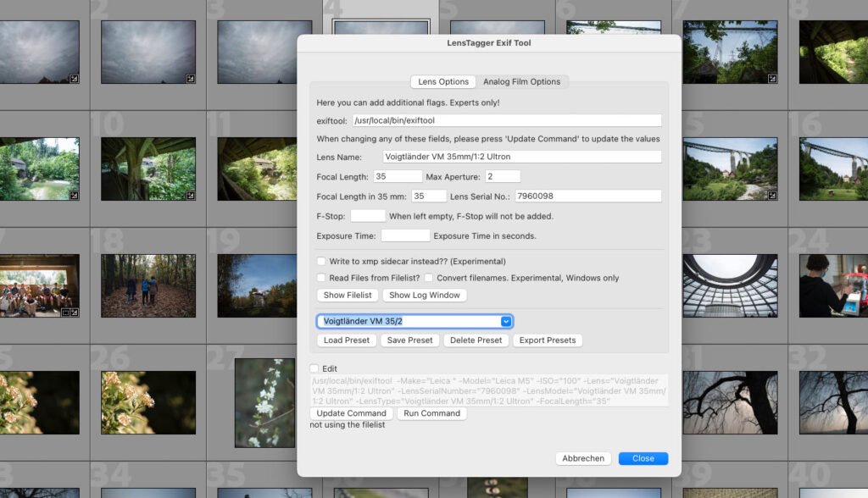Click the badge on thumbnail 2 clouds photo
Screen dimensions: 868x498
pyautogui.click(x=191, y=79)
